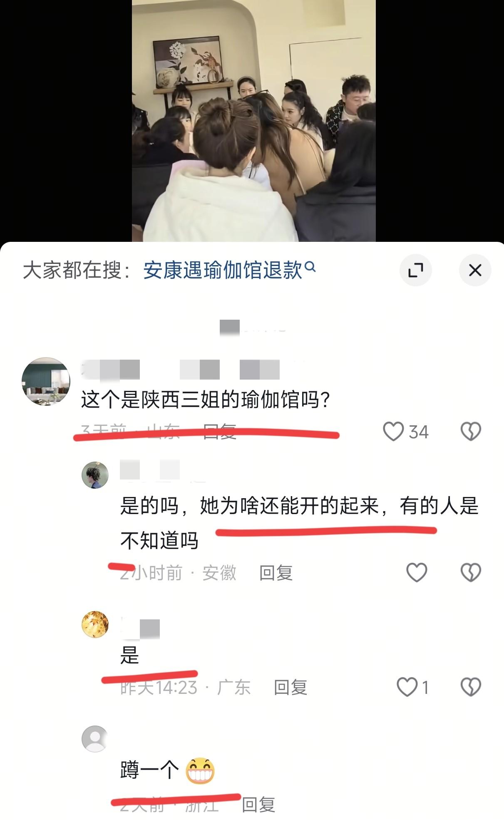Like the 陕西三姐 yoga studio comment
The image size is (504, 820).
click(394, 432)
